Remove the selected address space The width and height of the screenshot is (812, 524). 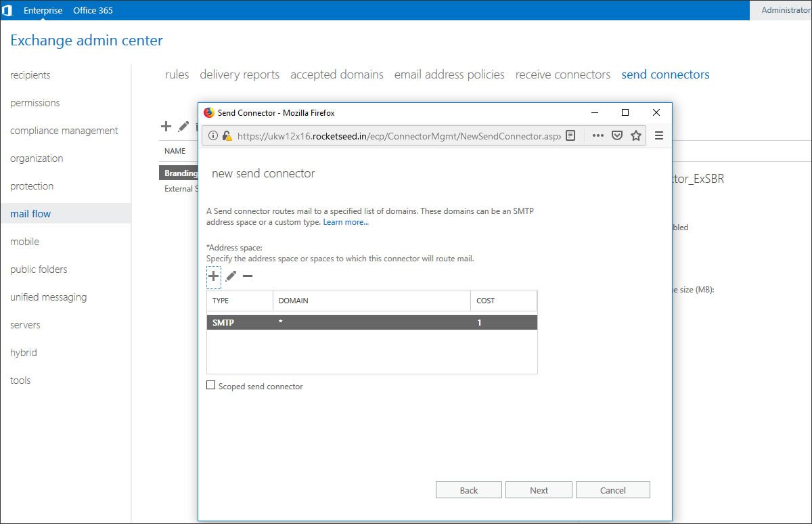[x=248, y=276]
